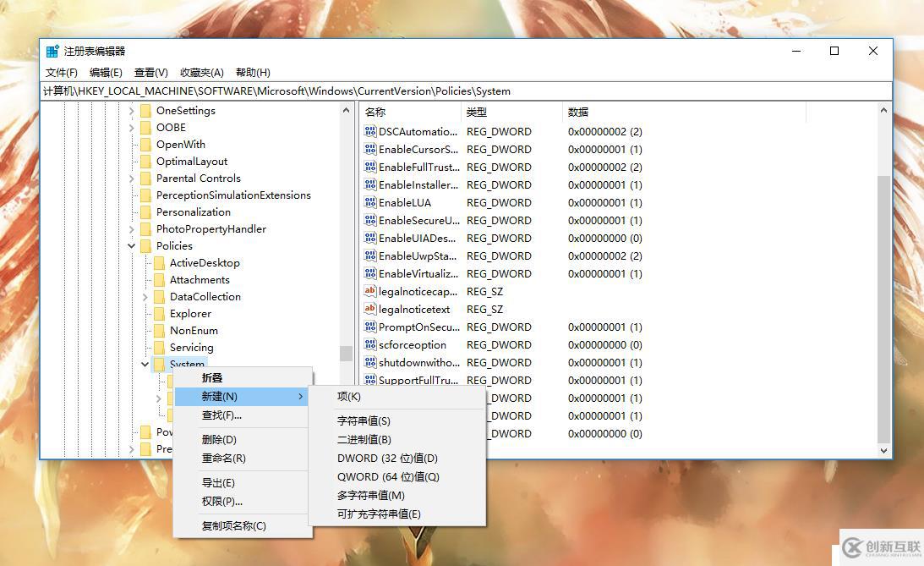Expand the OneSettings key
This screenshot has height=566, width=924.
tap(131, 110)
